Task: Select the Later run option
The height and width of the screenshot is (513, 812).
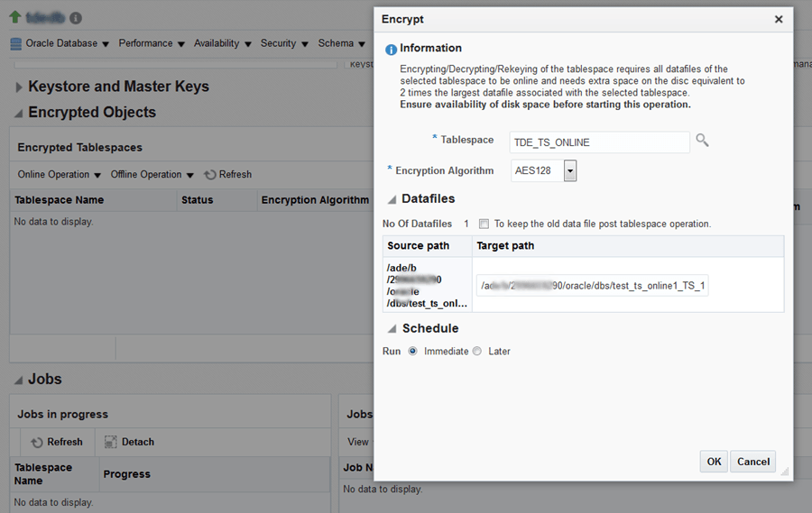Action: click(477, 351)
